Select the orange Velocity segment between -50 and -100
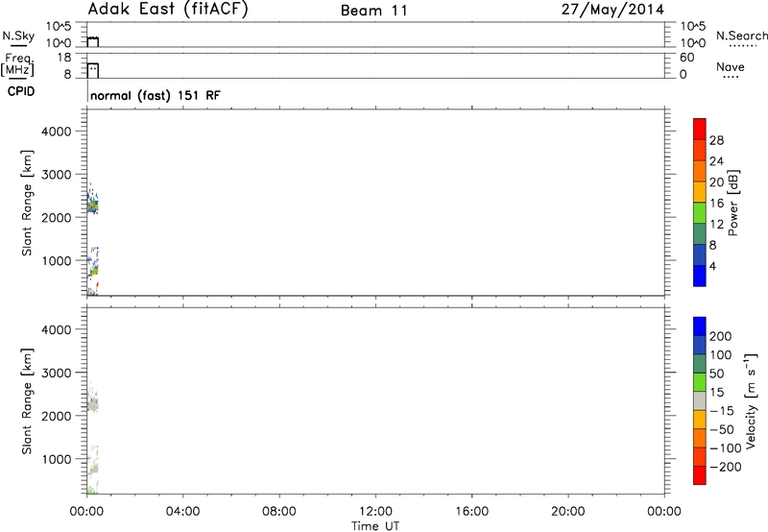Viewport: 768px width, 532px height. (700, 438)
